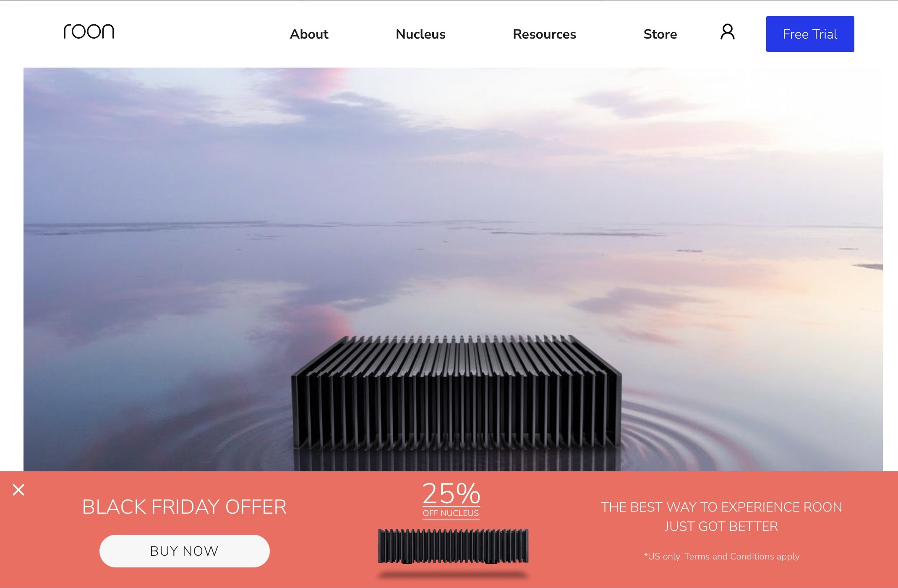Open the Nucleus menu item

point(420,34)
